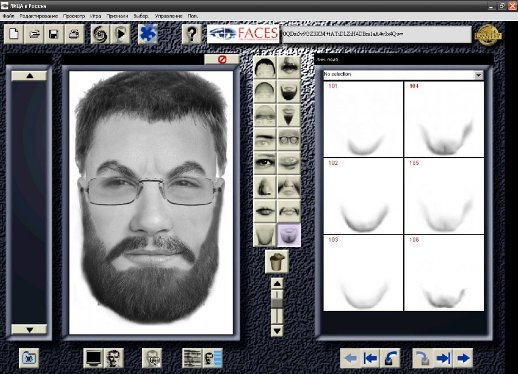Open a saved face file
The height and width of the screenshot is (374, 518).
[x=34, y=34]
